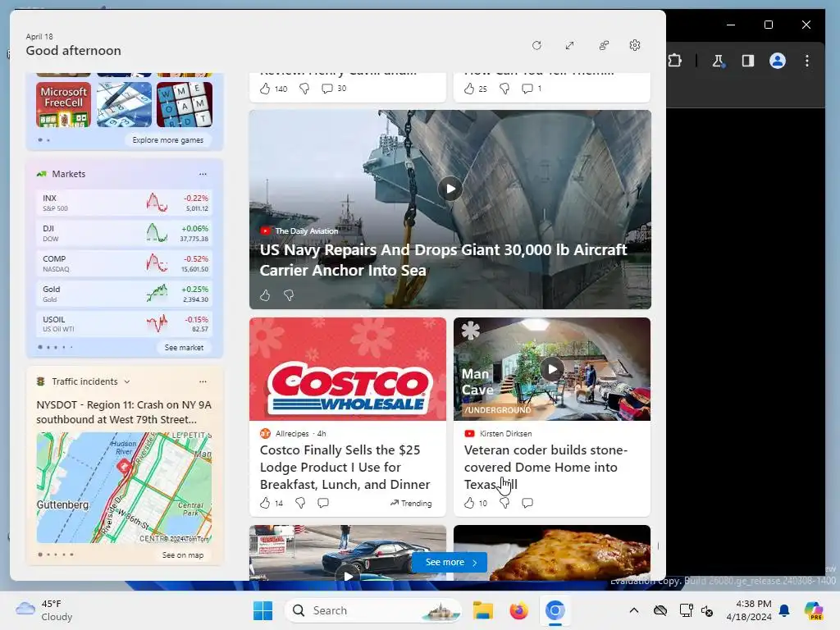Select the USOIL market row
The image size is (840, 630).
point(125,323)
